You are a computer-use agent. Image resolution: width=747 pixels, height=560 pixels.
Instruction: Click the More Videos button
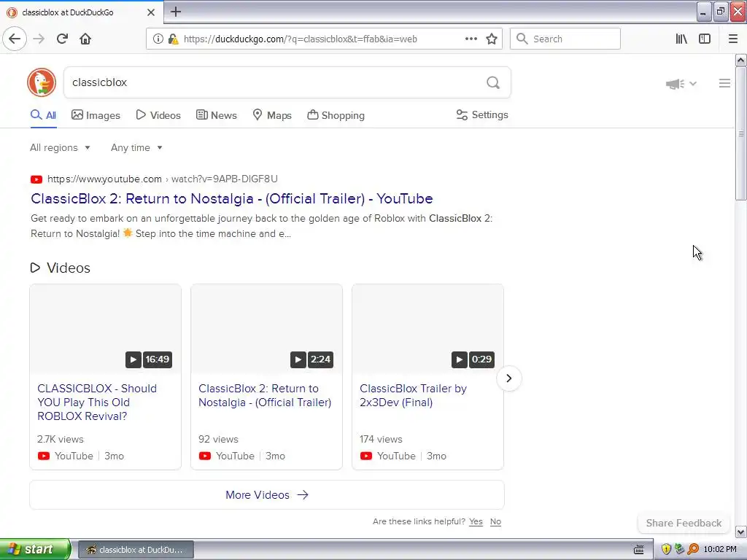(267, 495)
